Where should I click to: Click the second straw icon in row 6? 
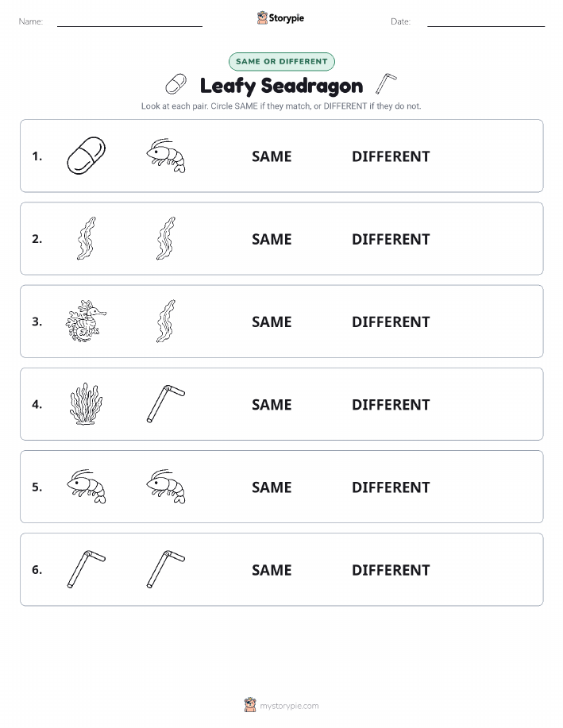[x=166, y=569]
